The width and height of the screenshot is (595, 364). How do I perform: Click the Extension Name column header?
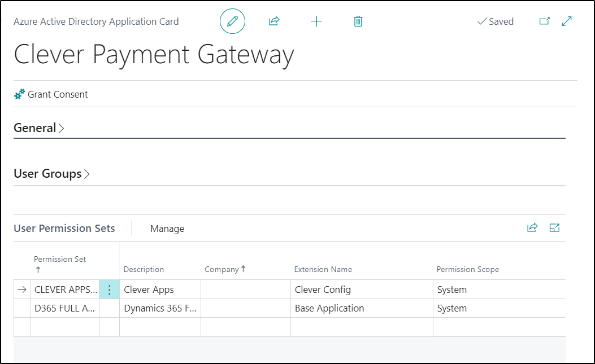point(323,269)
